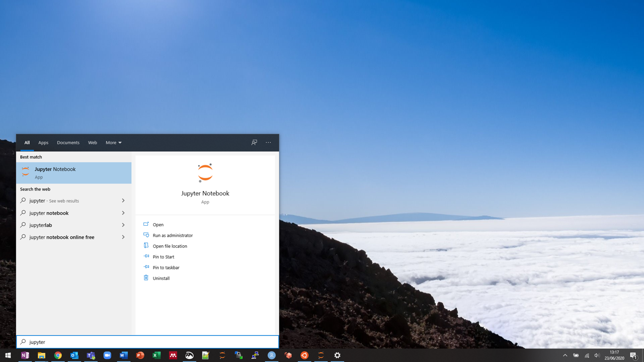Open the search feedback icon

pyautogui.click(x=254, y=143)
